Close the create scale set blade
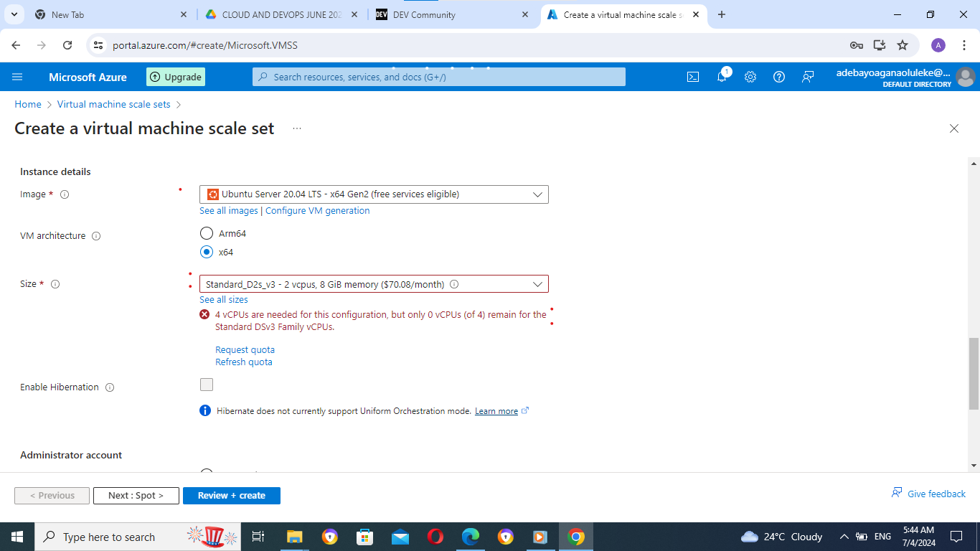The image size is (980, 551). click(x=954, y=128)
